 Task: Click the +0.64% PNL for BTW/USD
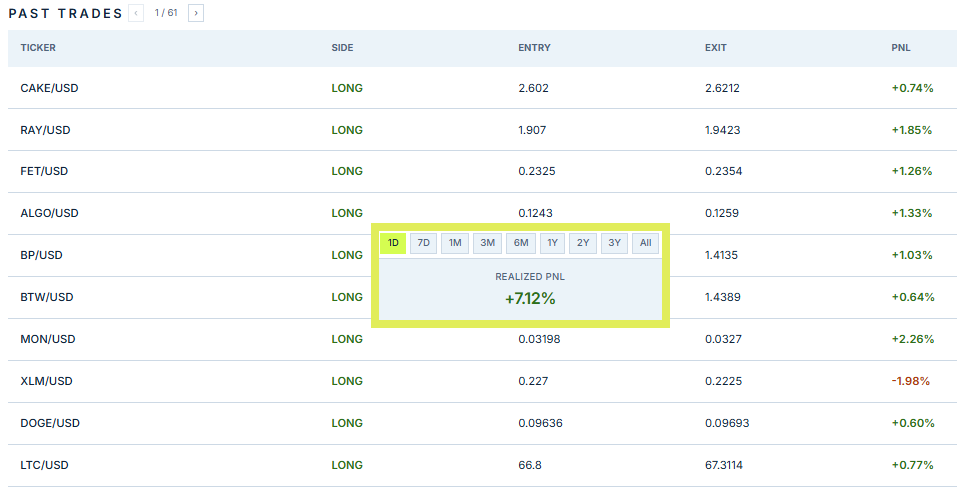[x=913, y=297]
